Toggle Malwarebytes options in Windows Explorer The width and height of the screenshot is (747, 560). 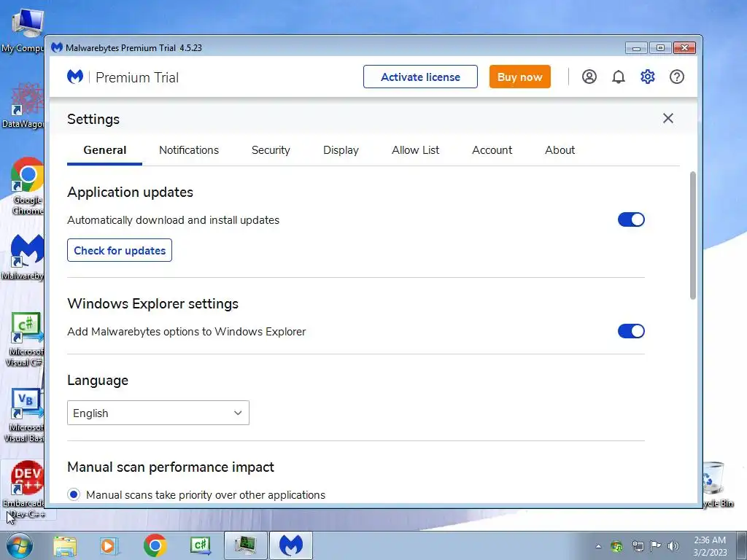631,331
